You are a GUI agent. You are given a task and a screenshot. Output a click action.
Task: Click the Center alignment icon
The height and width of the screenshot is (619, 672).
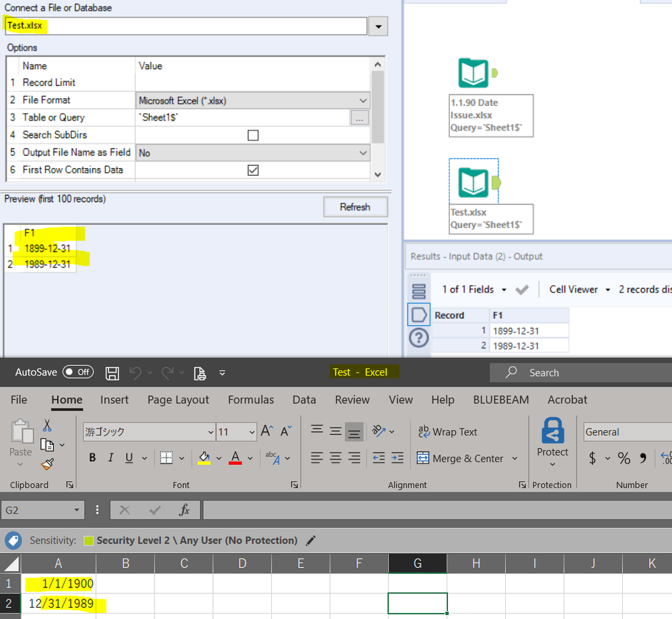pyautogui.click(x=336, y=458)
